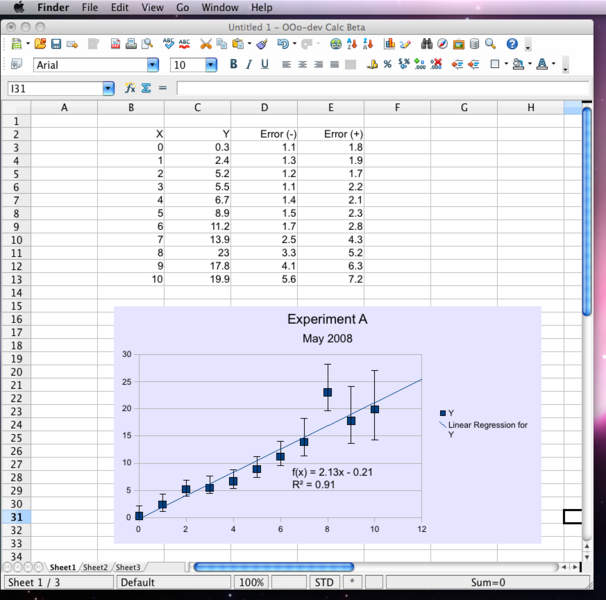Screen dimensions: 606x600
Task: Click the Insert Chart icon
Action: pyautogui.click(x=389, y=44)
